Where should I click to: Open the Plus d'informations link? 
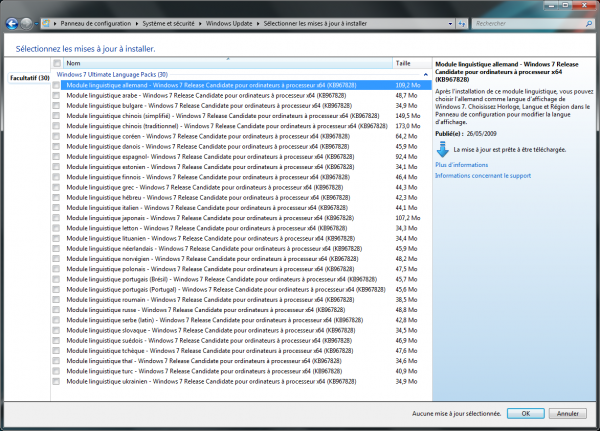pyautogui.click(x=461, y=165)
